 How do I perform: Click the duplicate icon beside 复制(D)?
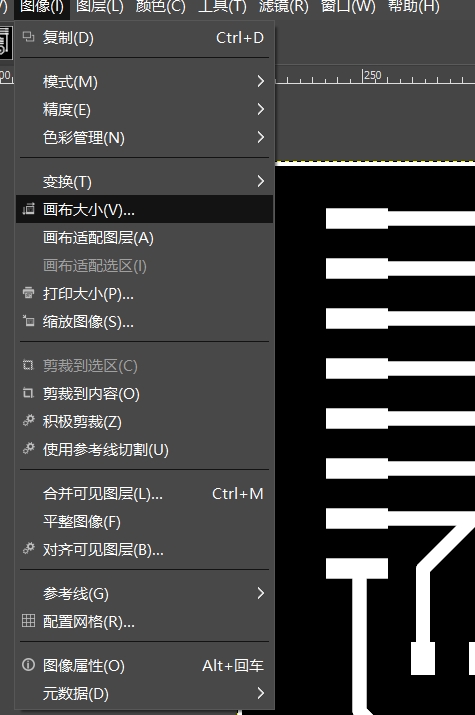pos(28,37)
